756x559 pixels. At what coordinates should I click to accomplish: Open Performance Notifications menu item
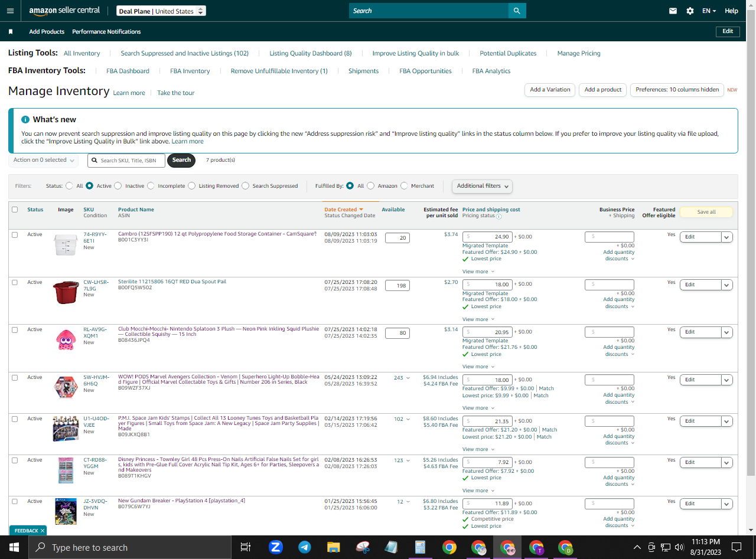[106, 32]
